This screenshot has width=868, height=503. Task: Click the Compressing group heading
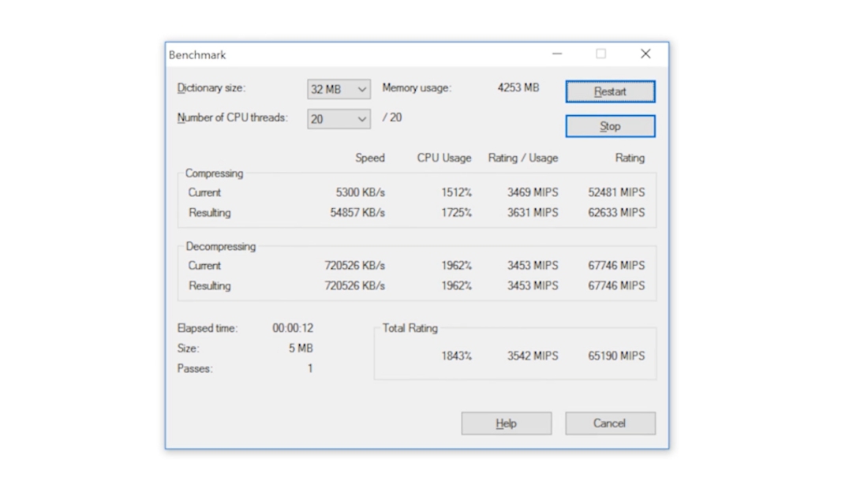point(214,173)
